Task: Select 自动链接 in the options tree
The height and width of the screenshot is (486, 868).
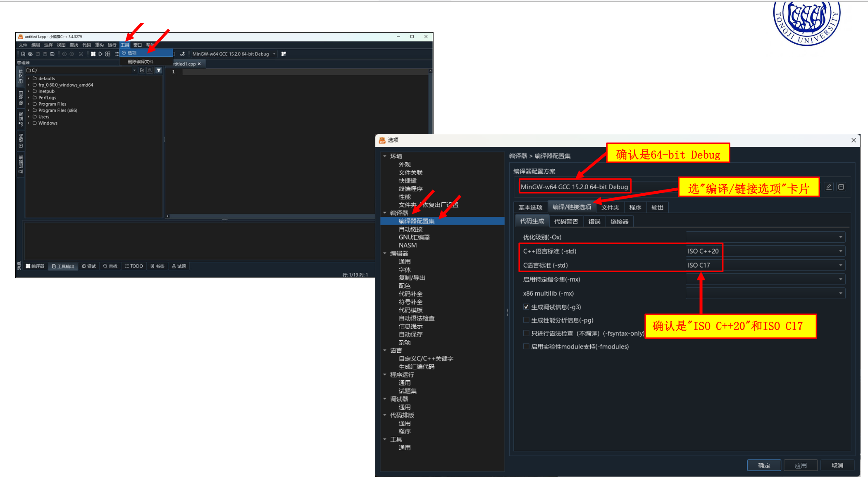Action: point(410,229)
